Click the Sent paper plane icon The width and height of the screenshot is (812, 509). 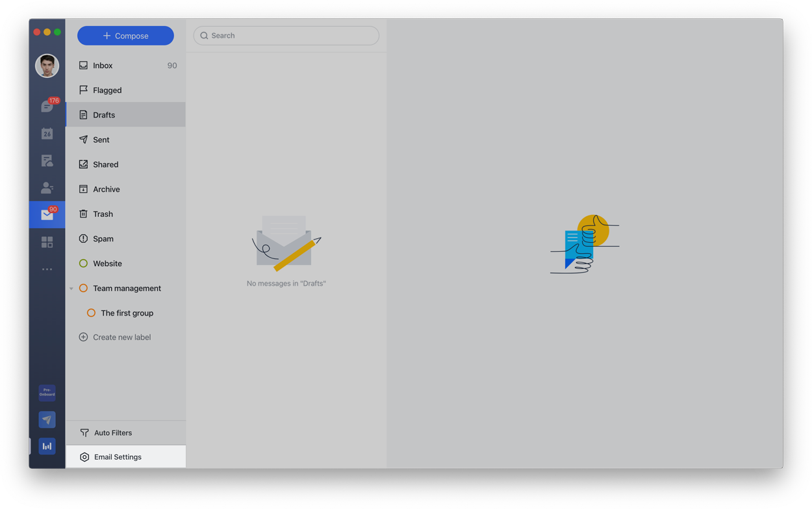(83, 140)
